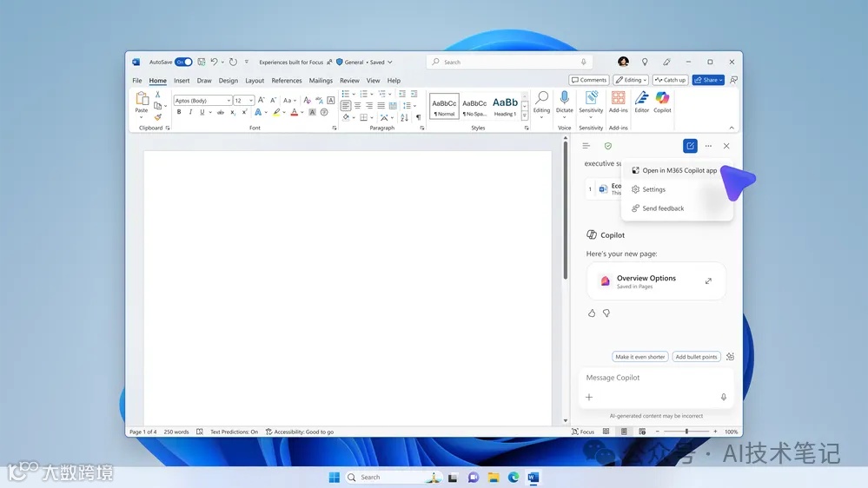
Task: Click the zoom slider handle
Action: point(686,432)
